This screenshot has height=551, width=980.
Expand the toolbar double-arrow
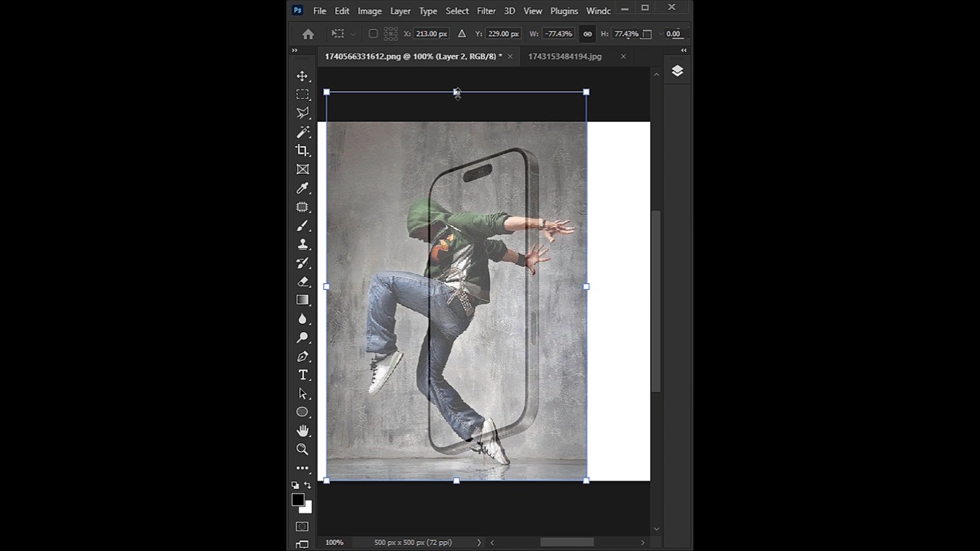click(294, 51)
